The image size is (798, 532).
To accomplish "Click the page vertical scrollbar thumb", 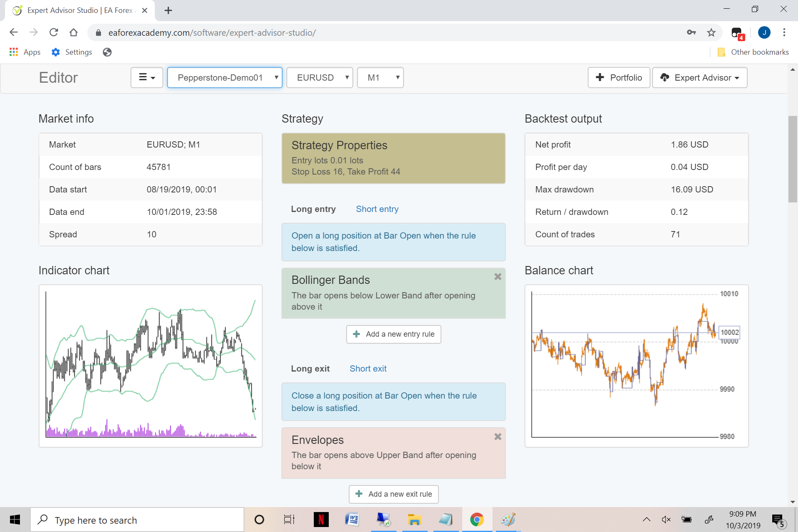I will pos(793,159).
